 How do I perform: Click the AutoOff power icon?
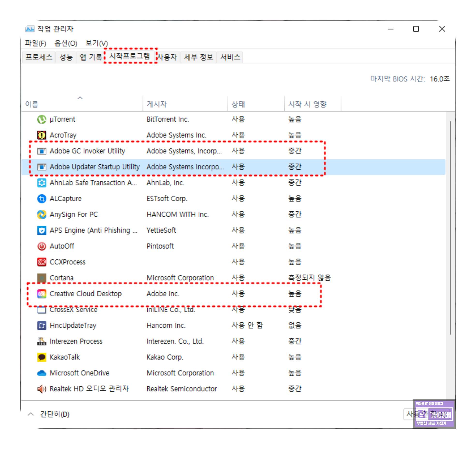42,246
